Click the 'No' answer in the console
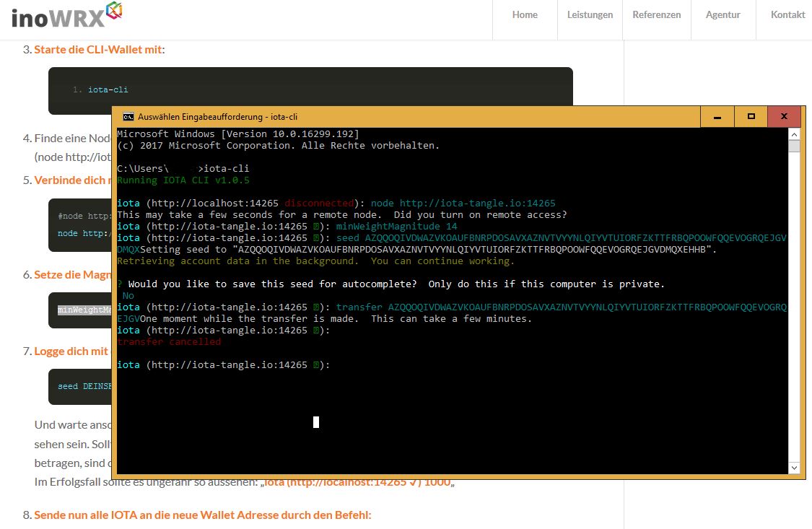 [x=128, y=296]
